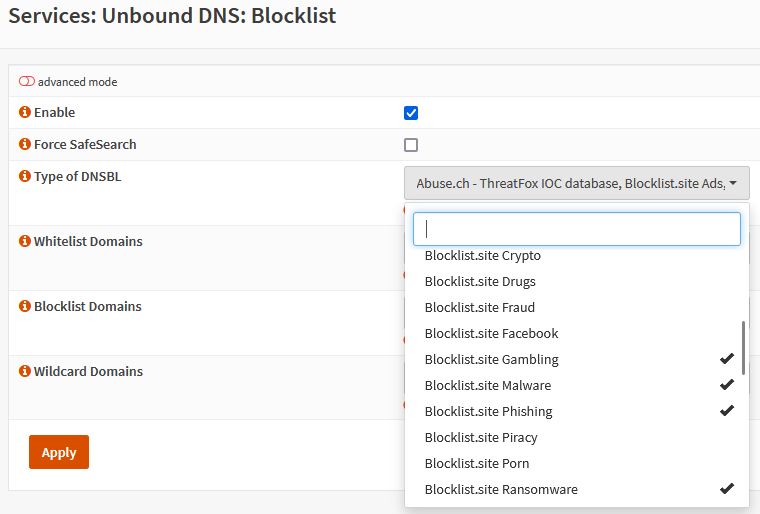Pick Blocklist.site Facebook entry
The height and width of the screenshot is (514, 760).
492,334
